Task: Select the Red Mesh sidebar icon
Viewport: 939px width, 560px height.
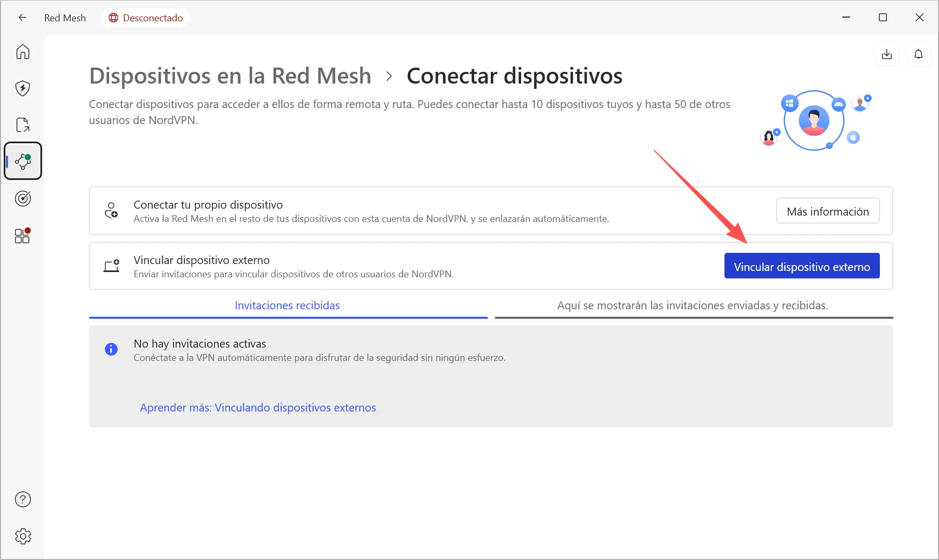Action: coord(23,161)
